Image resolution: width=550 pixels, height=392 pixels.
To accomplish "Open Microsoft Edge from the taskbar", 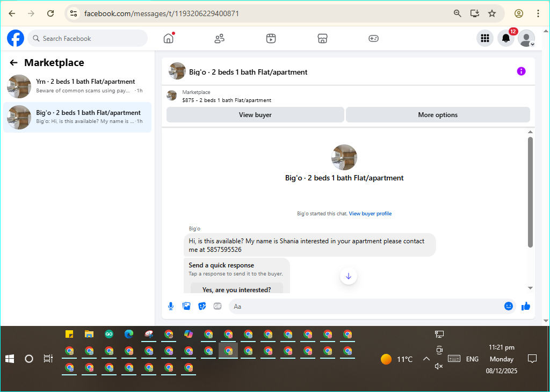I will pos(129,335).
